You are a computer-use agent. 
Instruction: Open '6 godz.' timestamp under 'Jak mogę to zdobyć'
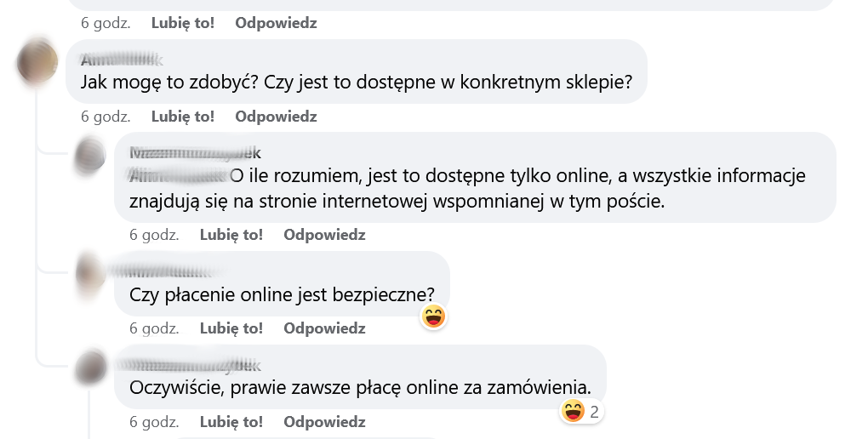106,117
